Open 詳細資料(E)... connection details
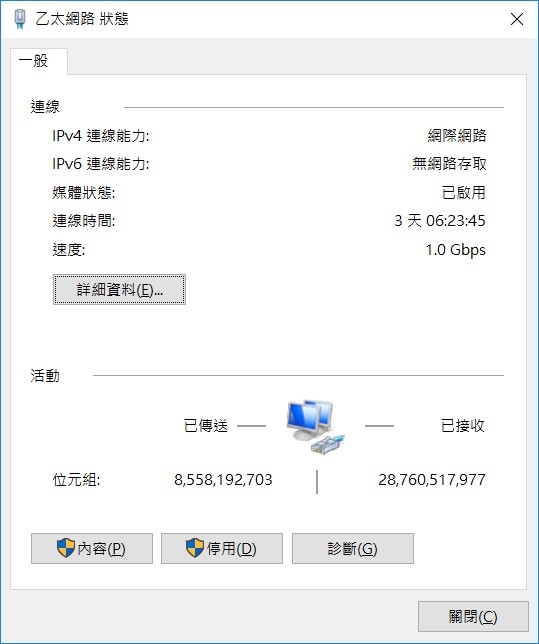Image resolution: width=539 pixels, height=644 pixels. 120,290
